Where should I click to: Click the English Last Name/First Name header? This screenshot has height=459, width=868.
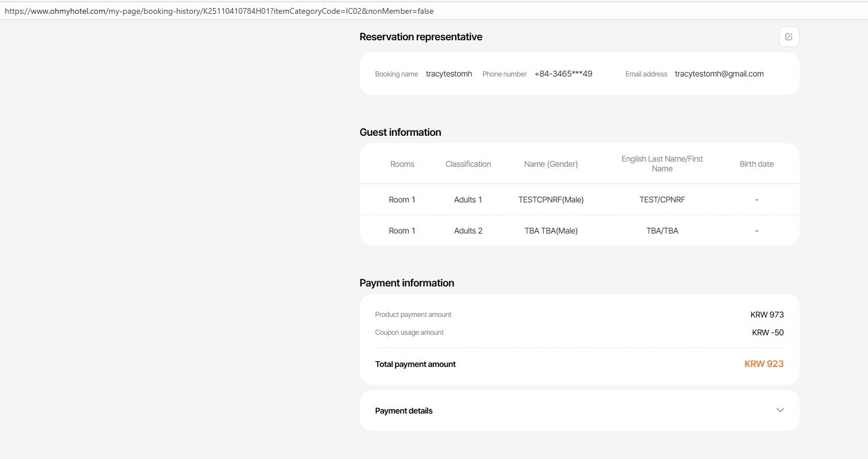coord(662,163)
